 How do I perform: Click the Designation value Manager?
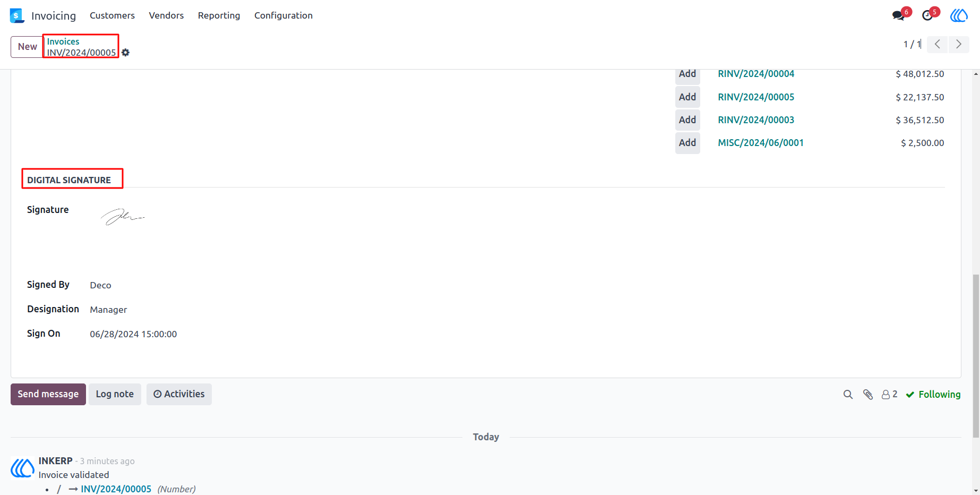tap(108, 310)
